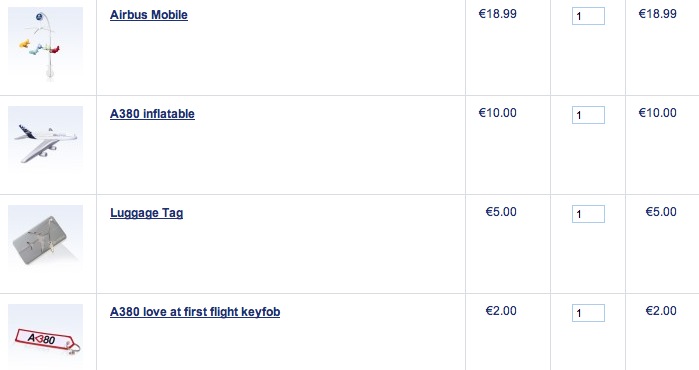Focus the quantity field for A380 inflatable
699x370 pixels.
pos(588,115)
